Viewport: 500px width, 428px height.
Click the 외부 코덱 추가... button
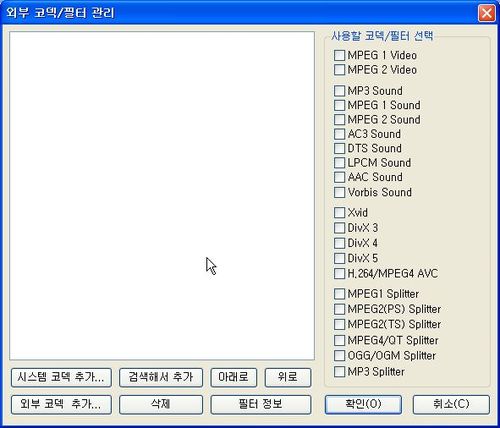pyautogui.click(x=61, y=404)
